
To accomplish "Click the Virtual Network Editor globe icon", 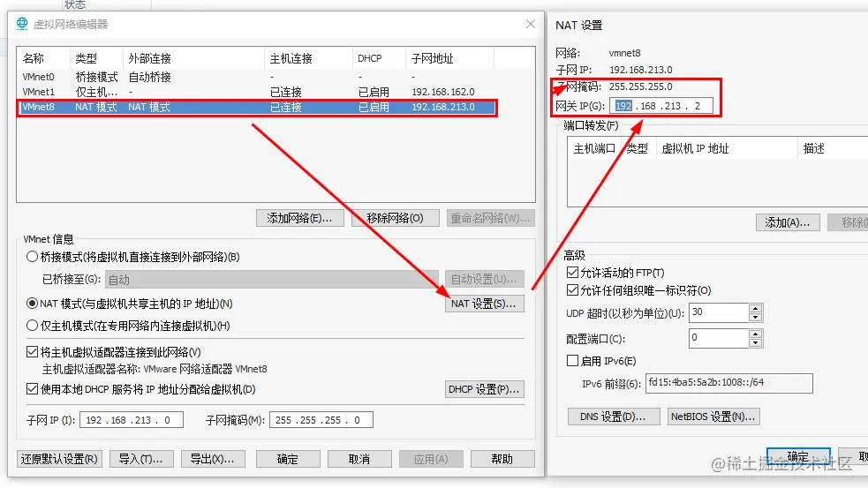I will [22, 24].
